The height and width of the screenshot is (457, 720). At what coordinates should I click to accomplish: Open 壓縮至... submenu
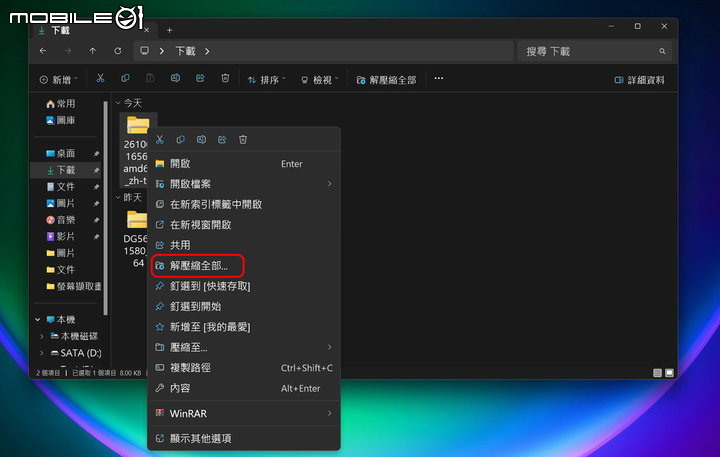(244, 347)
